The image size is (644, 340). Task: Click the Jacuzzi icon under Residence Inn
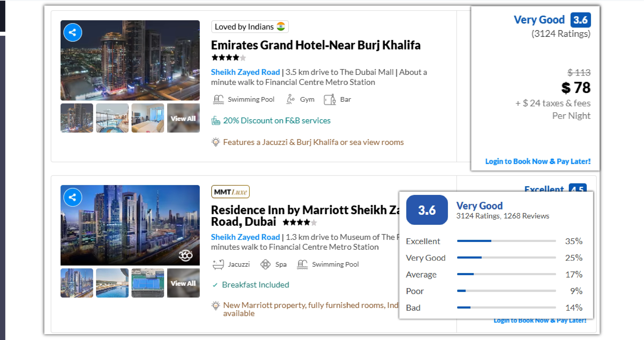[218, 264]
